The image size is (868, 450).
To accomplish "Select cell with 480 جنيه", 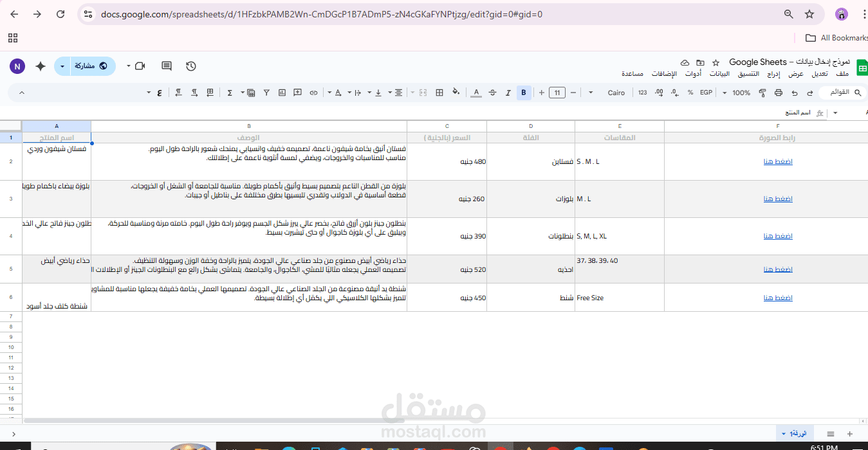I will (x=447, y=161).
